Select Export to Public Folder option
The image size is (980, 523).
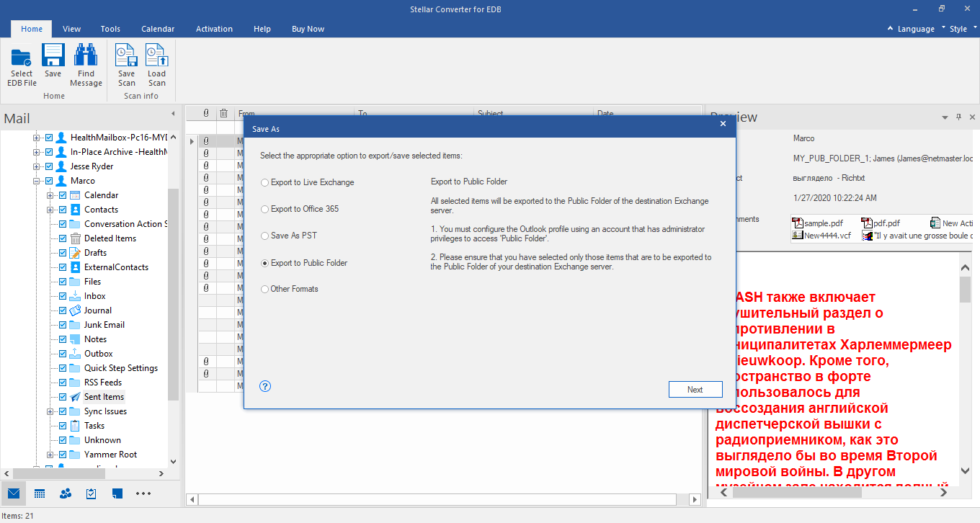coord(304,263)
